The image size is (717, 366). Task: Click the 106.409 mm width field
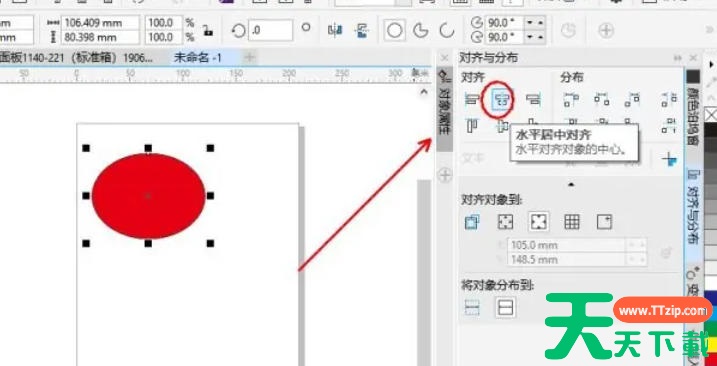point(100,23)
